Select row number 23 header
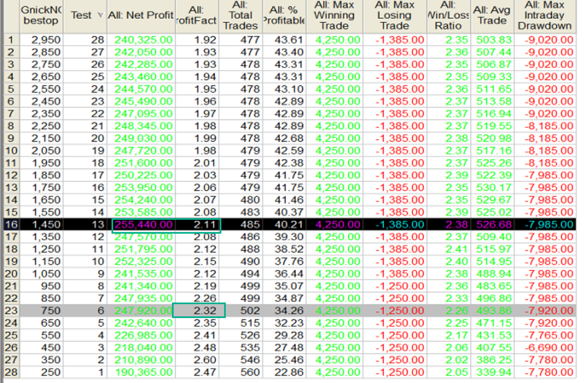The width and height of the screenshot is (588, 383). pyautogui.click(x=9, y=310)
